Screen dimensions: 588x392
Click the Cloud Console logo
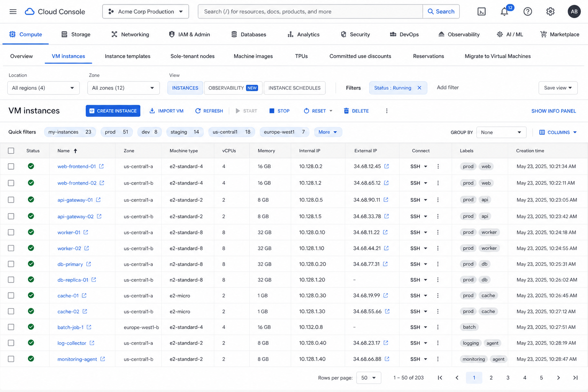click(x=55, y=11)
